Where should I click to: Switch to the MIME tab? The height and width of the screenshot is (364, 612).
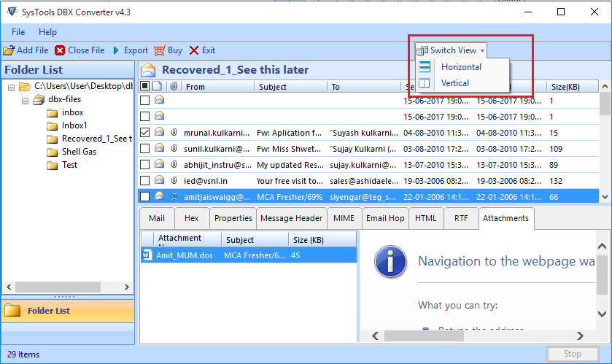point(344,218)
